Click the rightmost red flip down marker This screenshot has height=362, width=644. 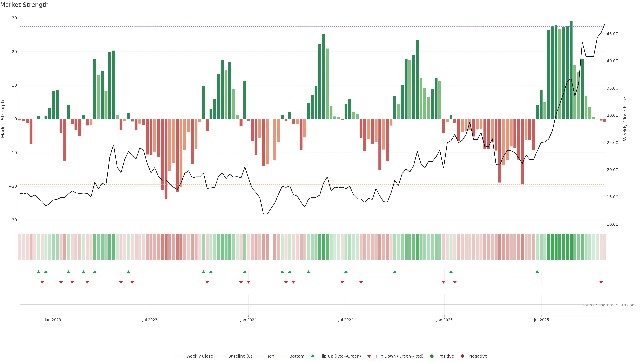(601, 282)
